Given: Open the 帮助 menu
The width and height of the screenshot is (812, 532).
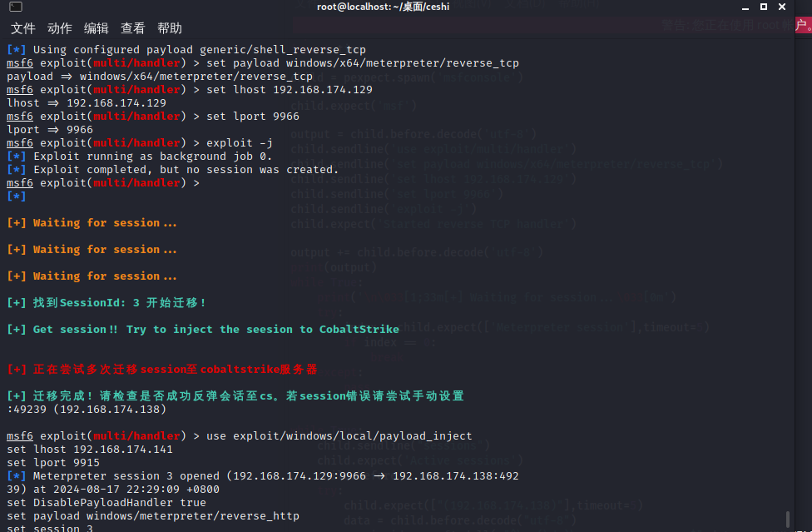Looking at the screenshot, I should [x=170, y=28].
